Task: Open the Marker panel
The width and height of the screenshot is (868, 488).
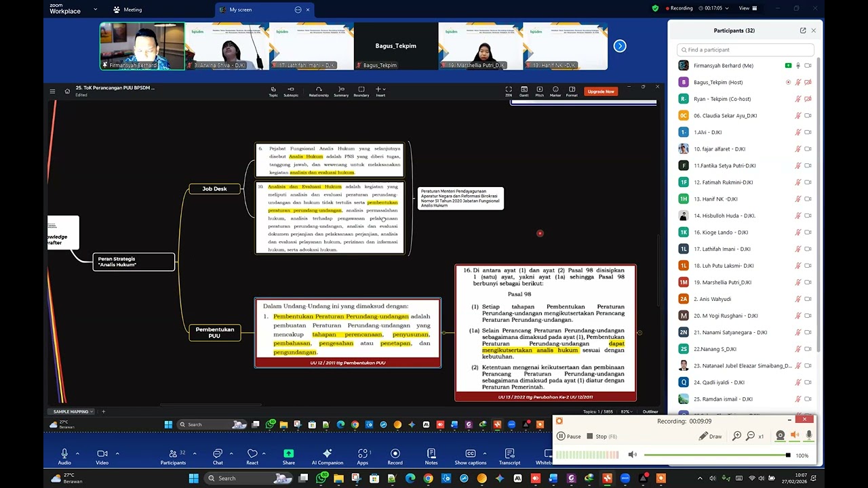Action: coord(555,91)
